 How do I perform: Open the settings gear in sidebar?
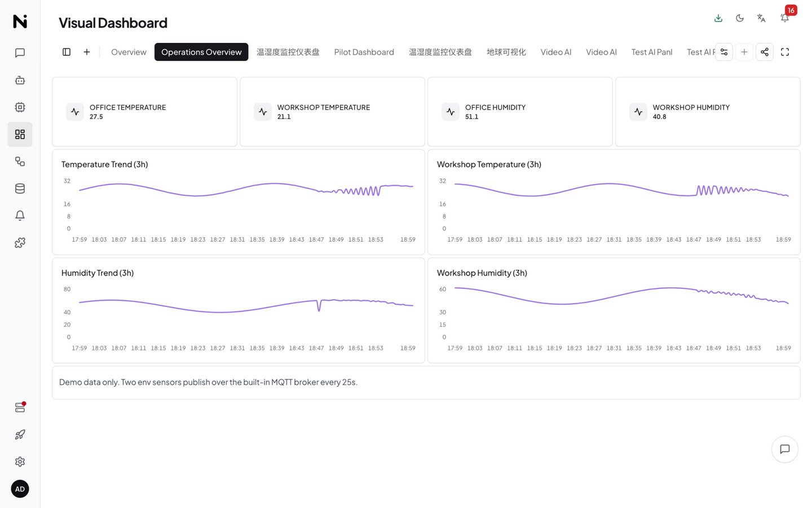pos(20,462)
